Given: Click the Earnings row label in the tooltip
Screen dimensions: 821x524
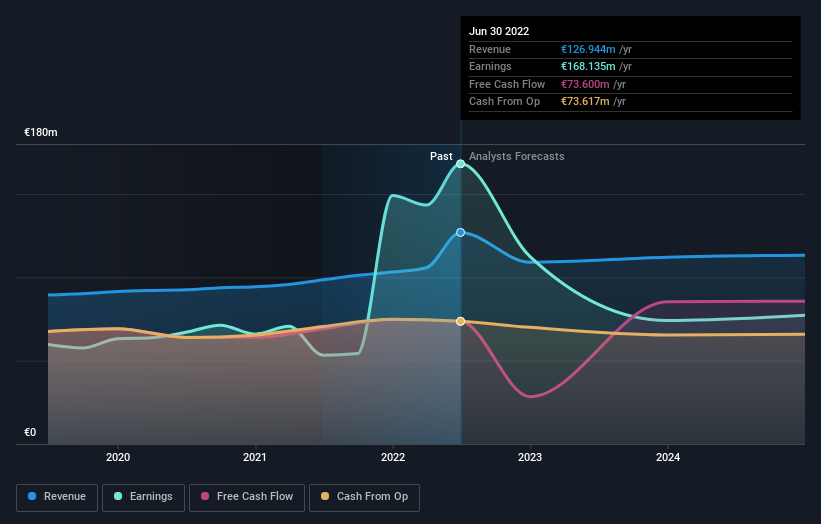Looking at the screenshot, I should point(490,66).
